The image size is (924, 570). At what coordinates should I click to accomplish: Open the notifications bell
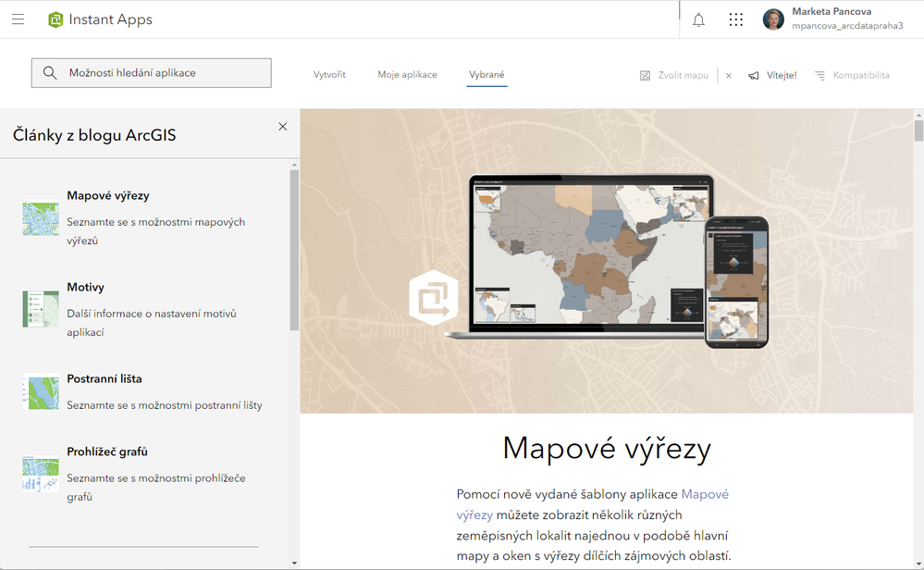pos(698,20)
